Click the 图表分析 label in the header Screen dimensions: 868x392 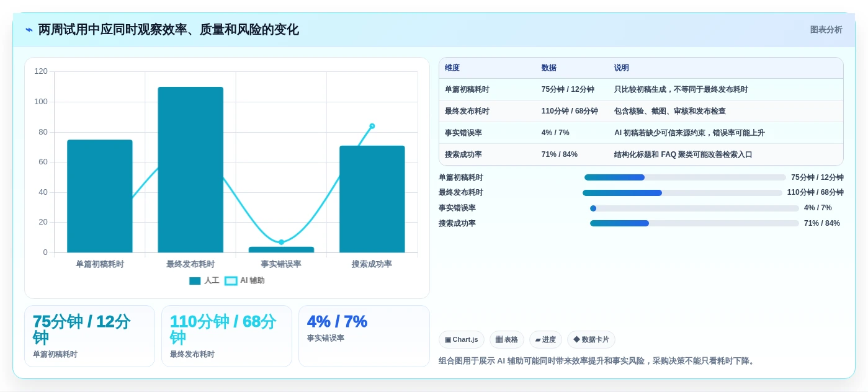(826, 30)
